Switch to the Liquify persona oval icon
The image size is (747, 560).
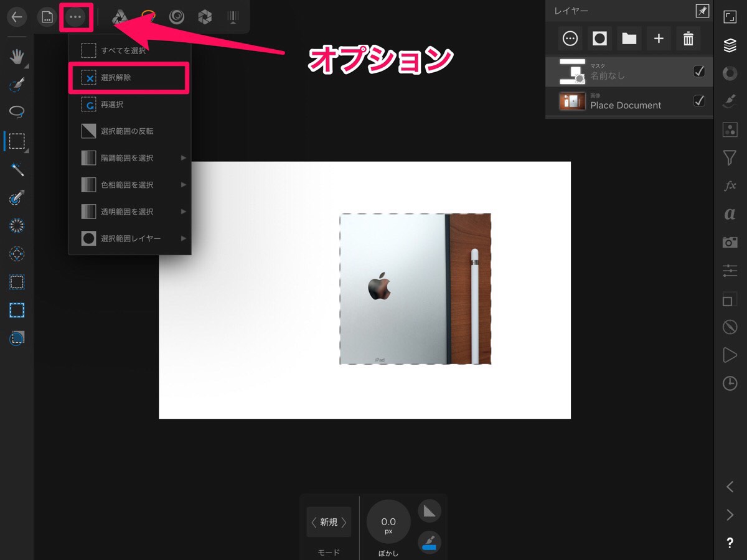tap(148, 17)
